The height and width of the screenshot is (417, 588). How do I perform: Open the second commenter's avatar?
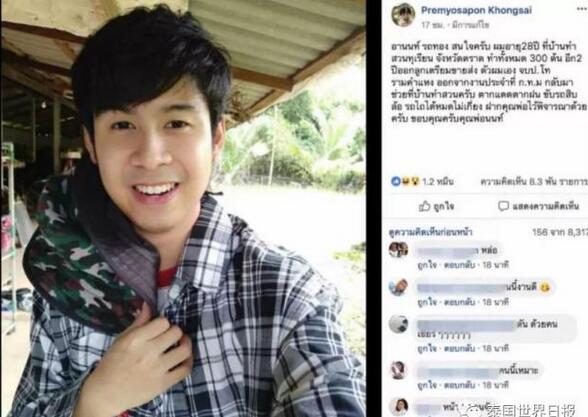click(398, 287)
